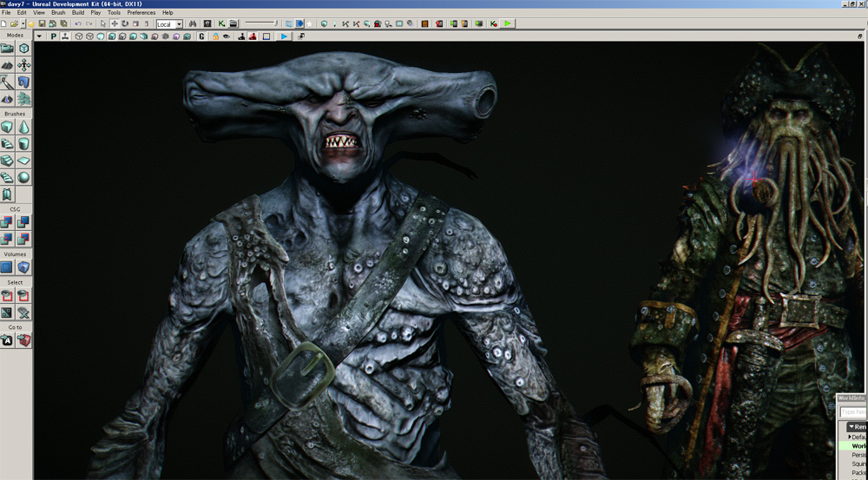Choose the Cube brush
This screenshot has width=868, height=480.
(x=7, y=127)
